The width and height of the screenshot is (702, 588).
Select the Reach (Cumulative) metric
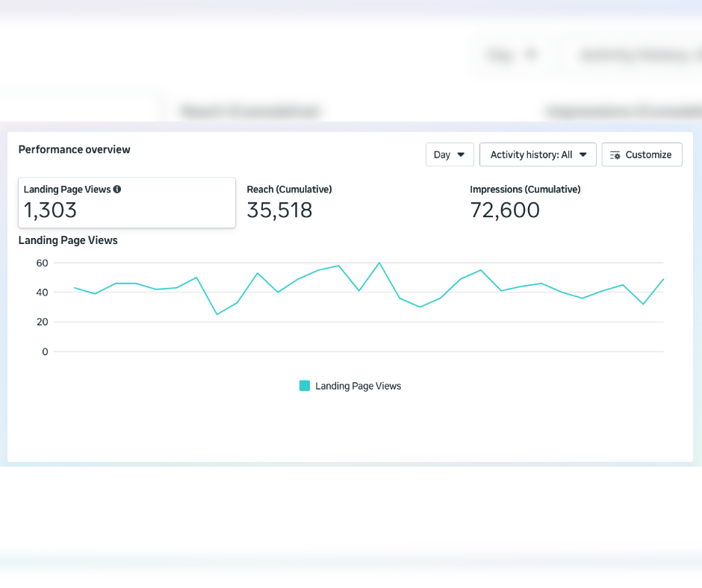[x=289, y=203]
